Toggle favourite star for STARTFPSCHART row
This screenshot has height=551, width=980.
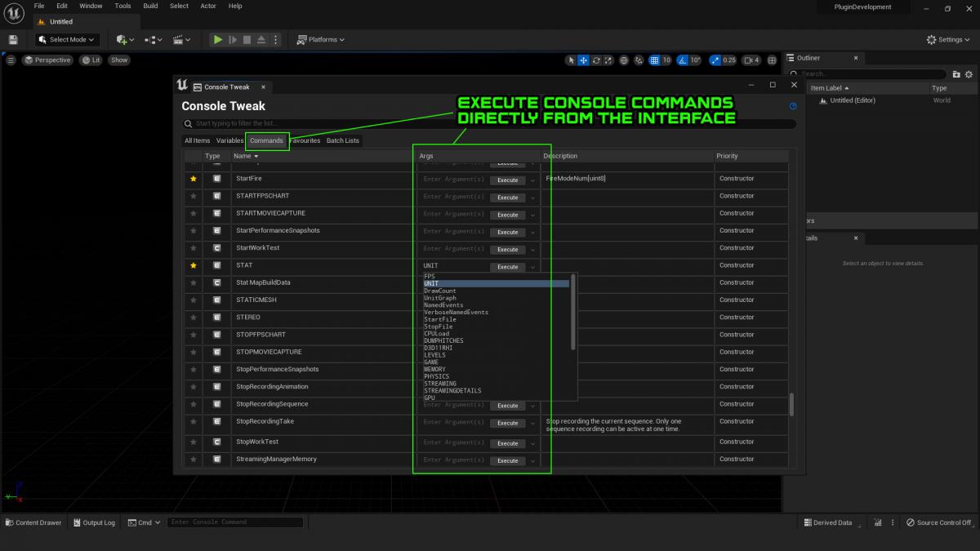click(194, 196)
